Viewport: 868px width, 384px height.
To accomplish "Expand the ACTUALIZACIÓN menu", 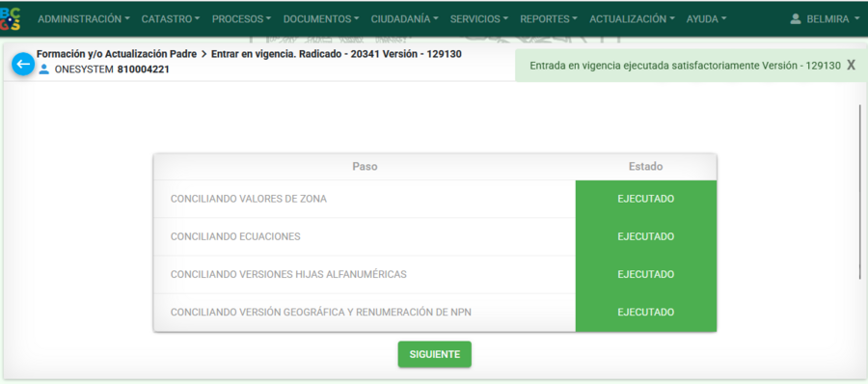I will [x=632, y=19].
